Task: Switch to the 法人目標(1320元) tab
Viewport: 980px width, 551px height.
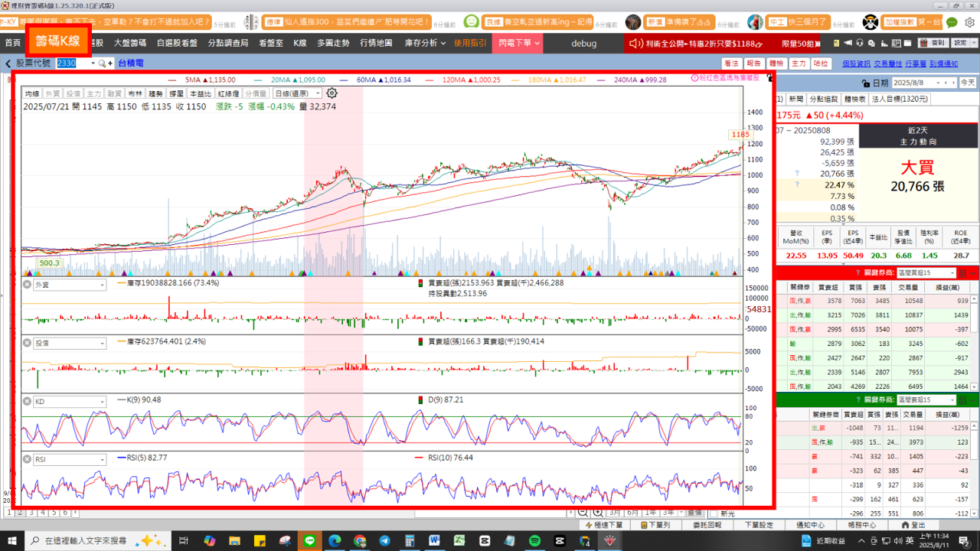Action: pyautogui.click(x=900, y=99)
